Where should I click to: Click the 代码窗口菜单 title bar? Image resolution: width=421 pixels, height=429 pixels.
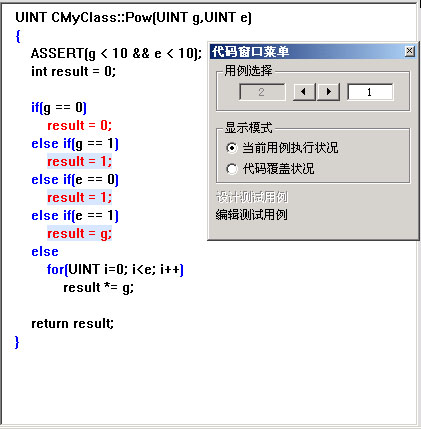pyautogui.click(x=307, y=52)
